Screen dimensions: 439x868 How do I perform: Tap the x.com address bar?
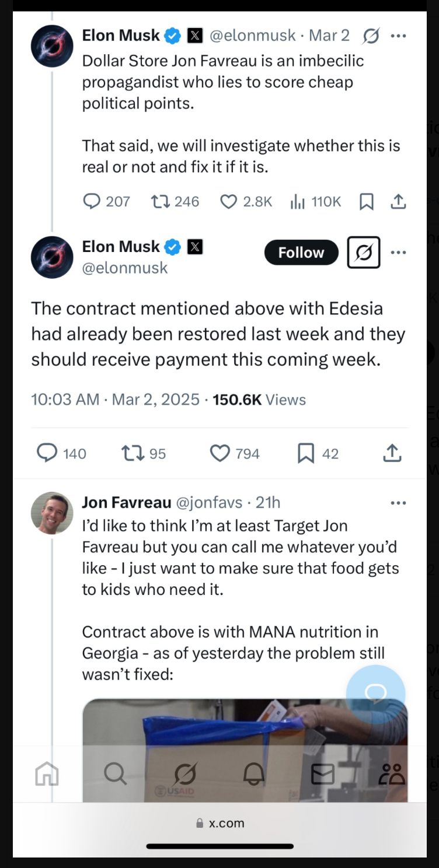click(219, 823)
